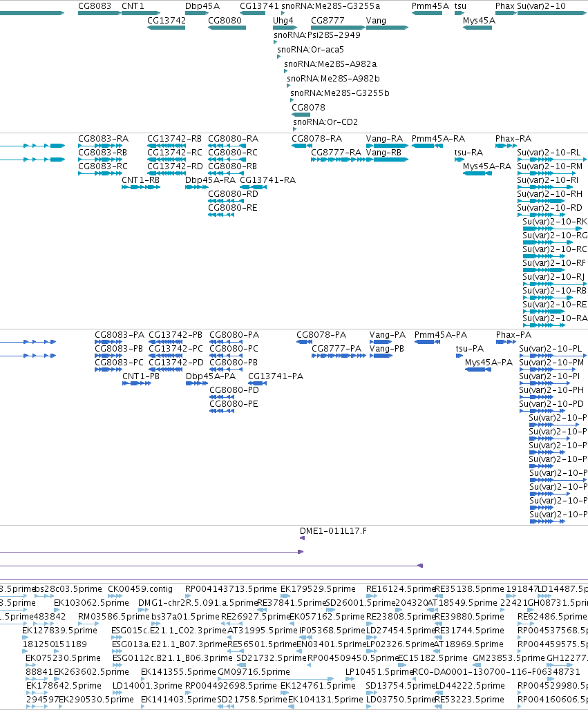The height and width of the screenshot is (710, 588).
Task: Click the CG13741 gene label
Action: pos(259,6)
